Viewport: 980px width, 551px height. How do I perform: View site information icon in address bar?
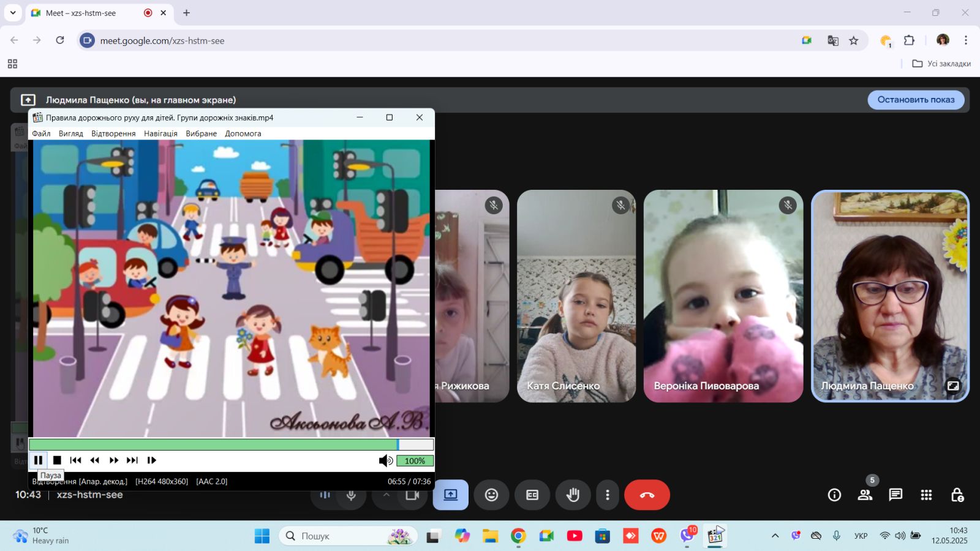[88, 40]
